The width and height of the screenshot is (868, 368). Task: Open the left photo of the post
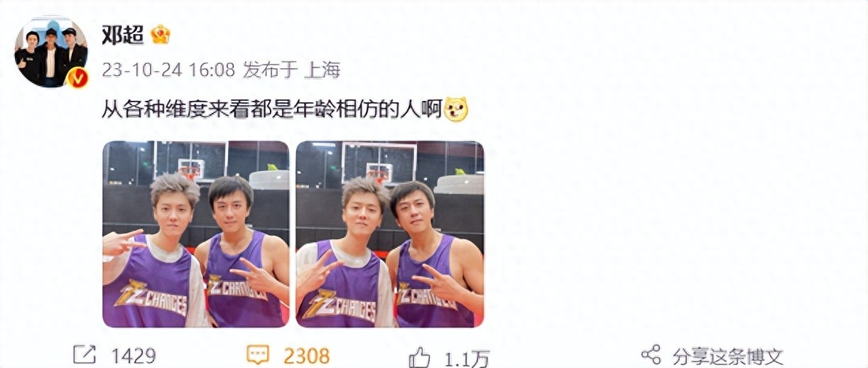click(196, 234)
